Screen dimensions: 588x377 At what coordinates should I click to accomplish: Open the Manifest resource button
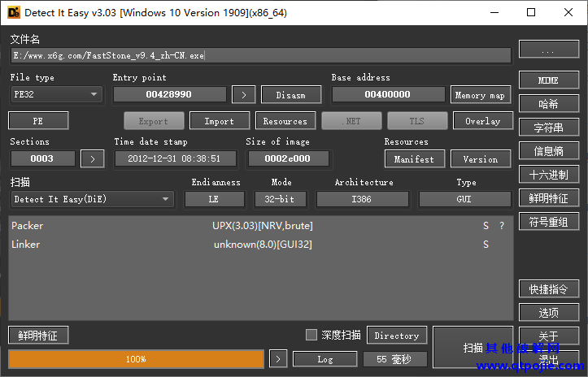pyautogui.click(x=415, y=159)
